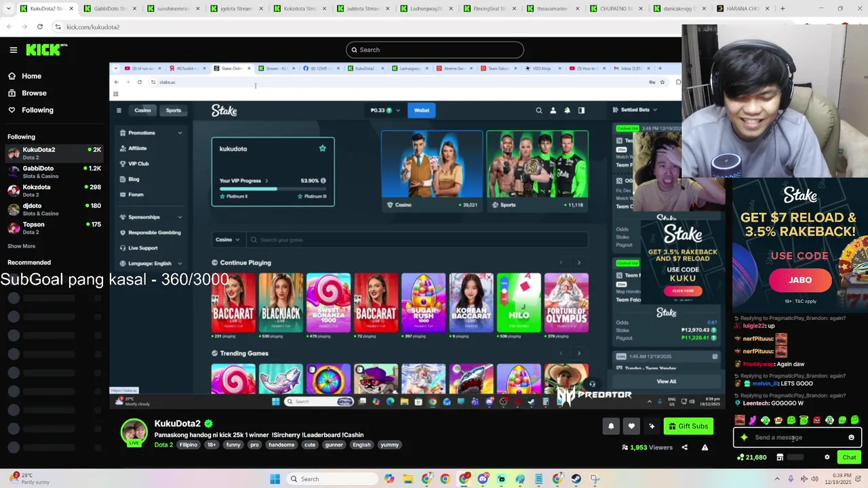
Task: Open the Sugar Rush game thumbnail
Action: point(424,303)
